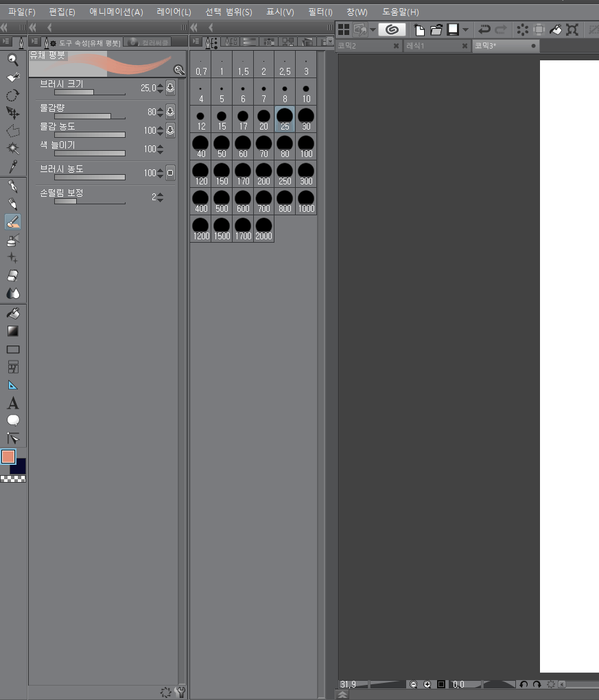
Task: Select the Ruler triangle tool
Action: (12, 385)
